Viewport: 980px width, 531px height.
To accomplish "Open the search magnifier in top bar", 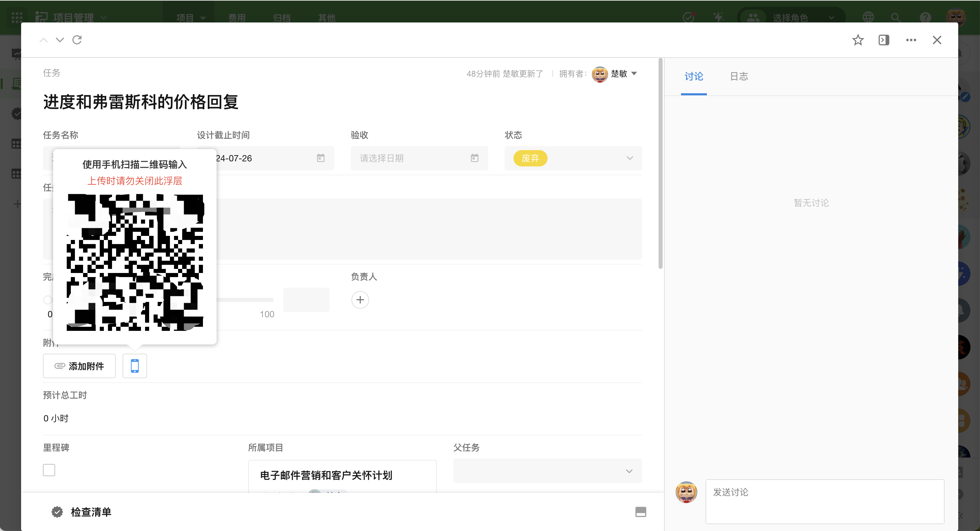I will (895, 17).
